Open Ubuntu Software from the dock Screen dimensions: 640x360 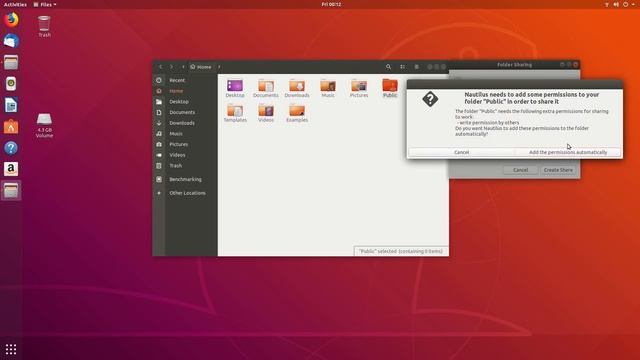click(x=11, y=127)
